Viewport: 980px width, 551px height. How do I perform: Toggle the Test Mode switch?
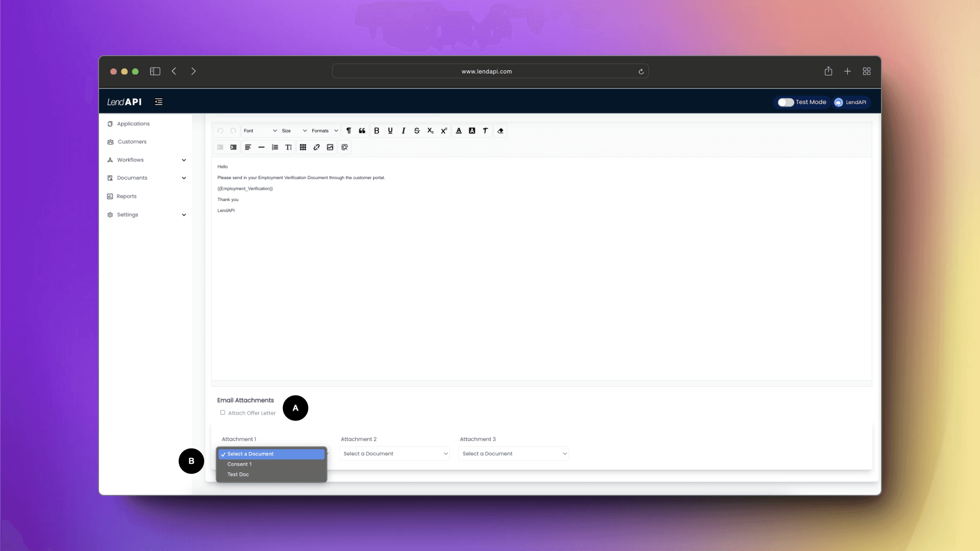(x=785, y=102)
